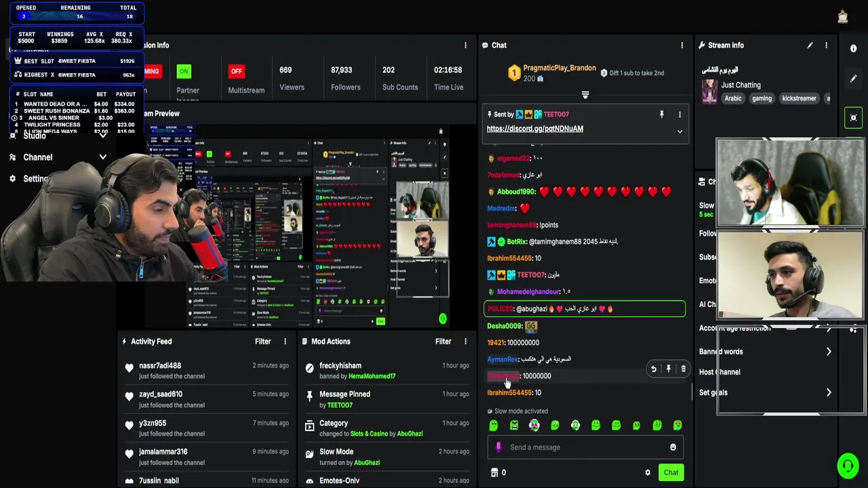Collapse the gift leaderboard with the arrow icon
The height and width of the screenshot is (488, 868).
coord(585,95)
